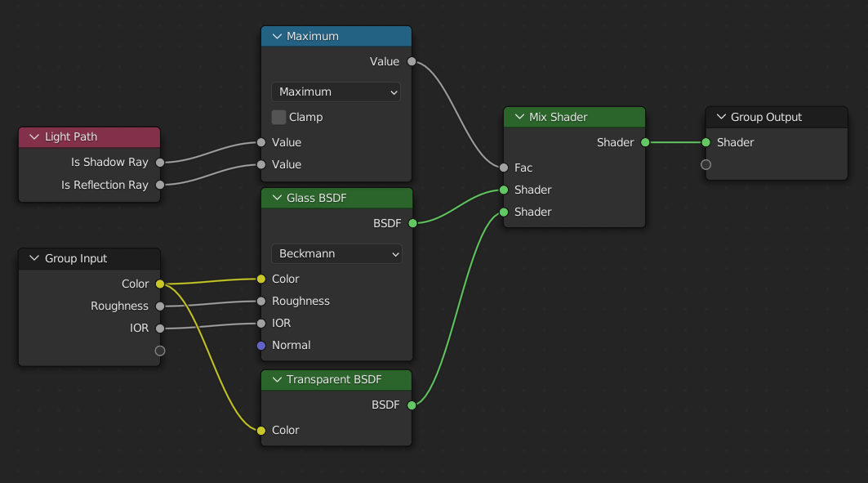Click the empty socket below IOR on Group Input
Image resolution: width=868 pixels, height=483 pixels.
tap(160, 350)
